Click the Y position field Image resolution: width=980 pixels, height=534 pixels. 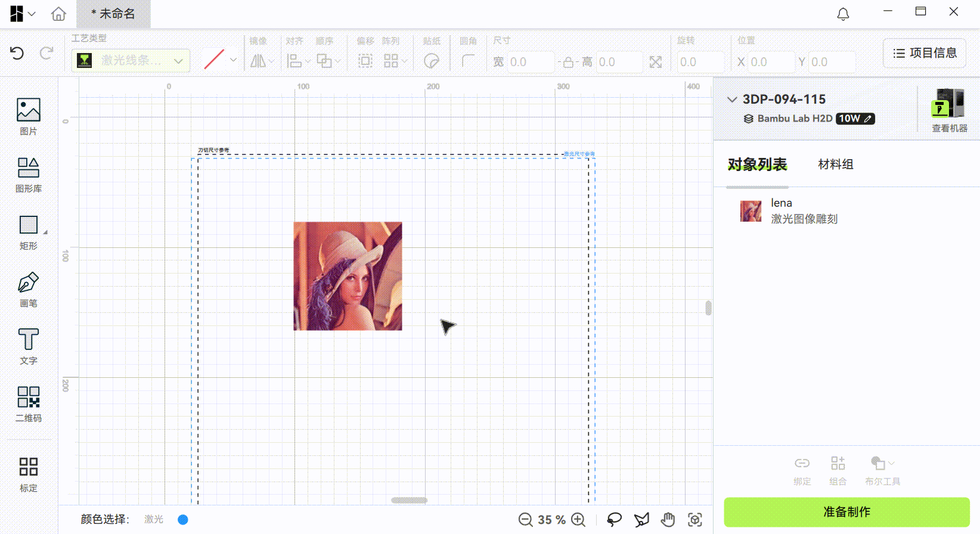[832, 62]
